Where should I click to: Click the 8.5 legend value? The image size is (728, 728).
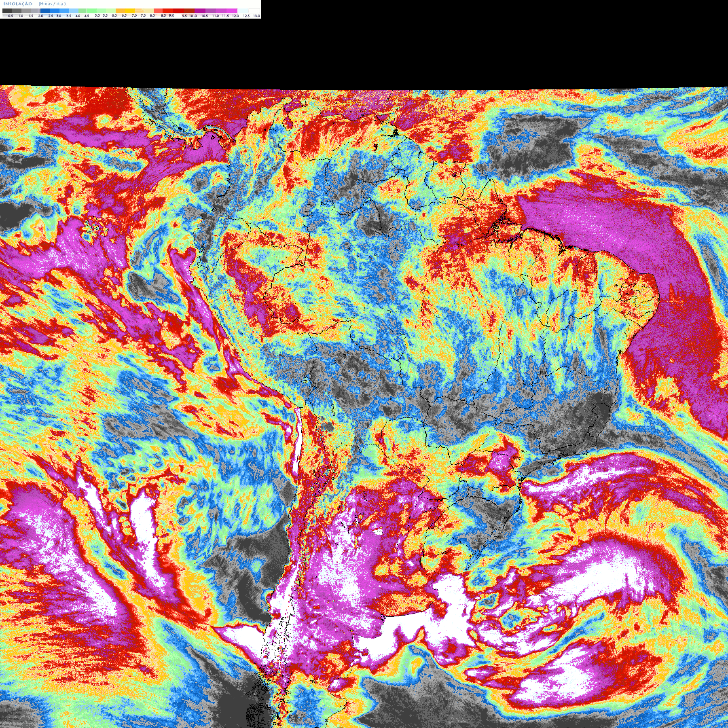tap(163, 15)
